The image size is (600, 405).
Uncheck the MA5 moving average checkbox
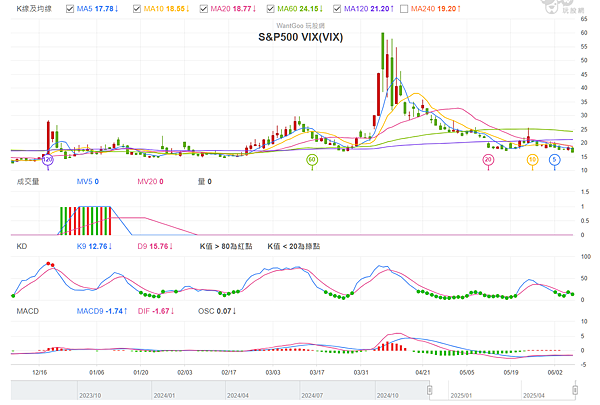pos(70,9)
